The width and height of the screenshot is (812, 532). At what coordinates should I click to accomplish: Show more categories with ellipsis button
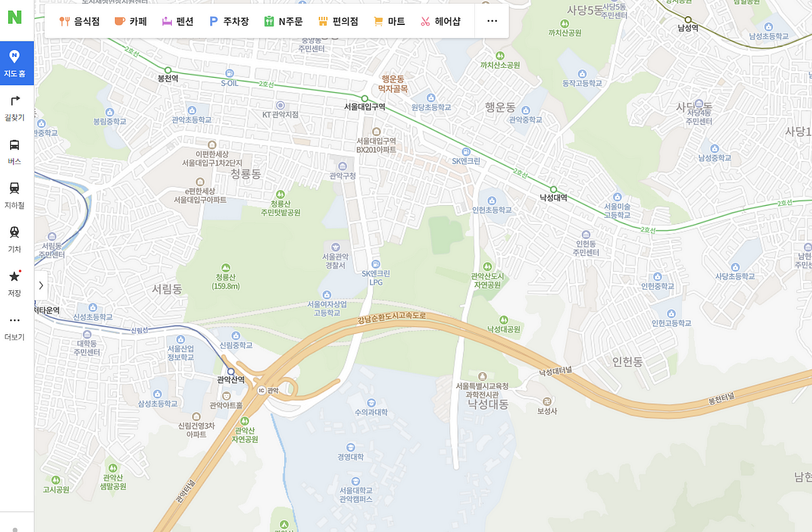[492, 21]
